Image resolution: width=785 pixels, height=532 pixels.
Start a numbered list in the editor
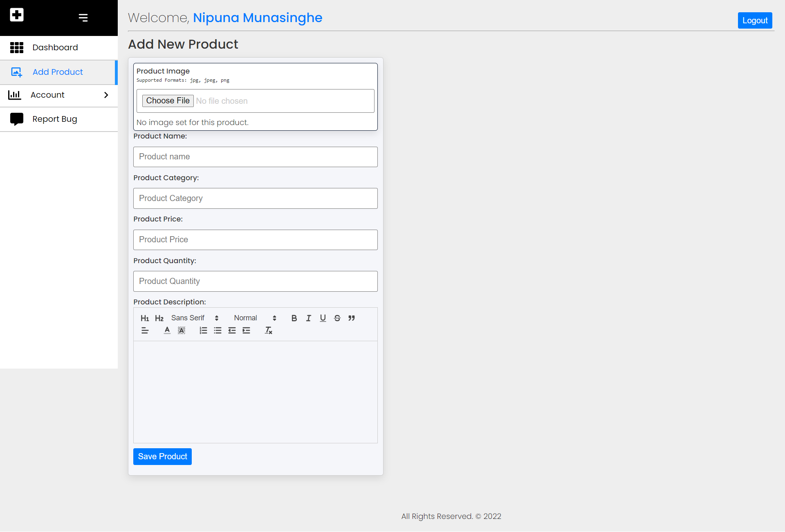(x=203, y=331)
